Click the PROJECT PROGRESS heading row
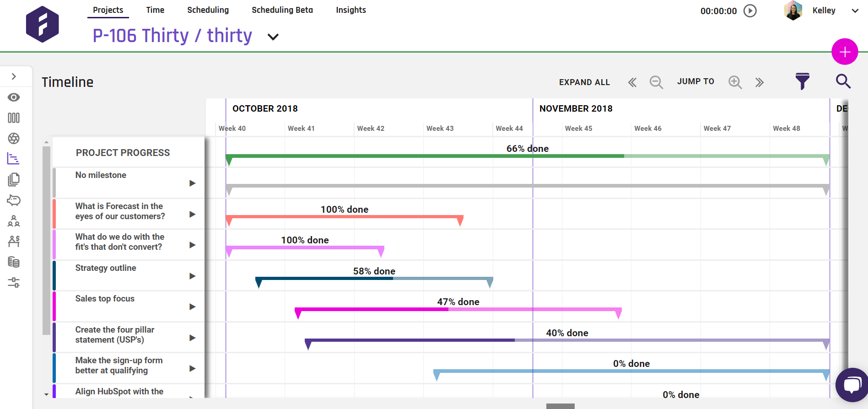The width and height of the screenshot is (868, 409). click(x=128, y=152)
